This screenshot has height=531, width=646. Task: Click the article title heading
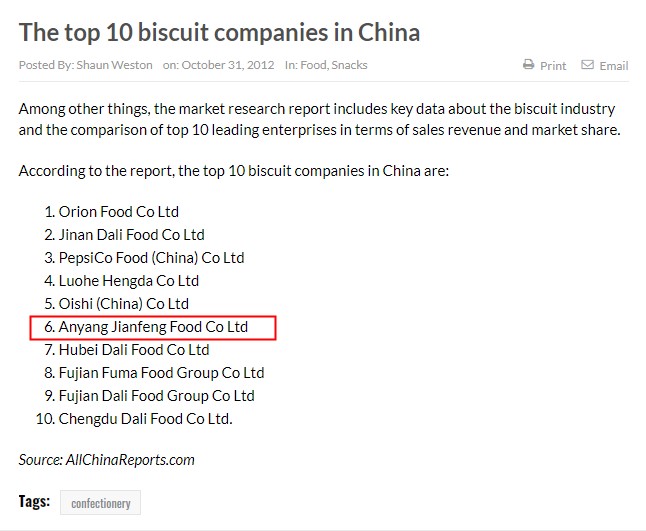click(x=219, y=33)
